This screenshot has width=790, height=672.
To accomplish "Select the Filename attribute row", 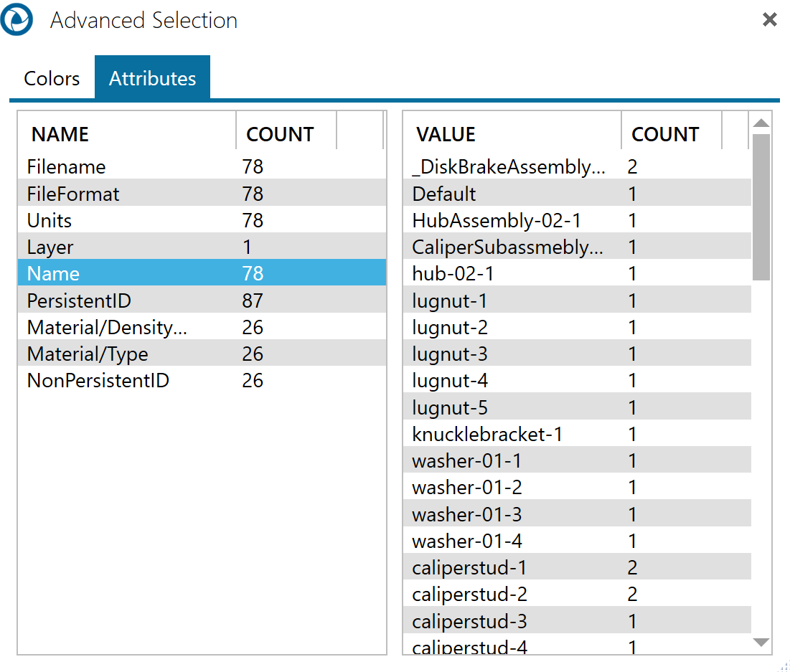I will coord(66,167).
